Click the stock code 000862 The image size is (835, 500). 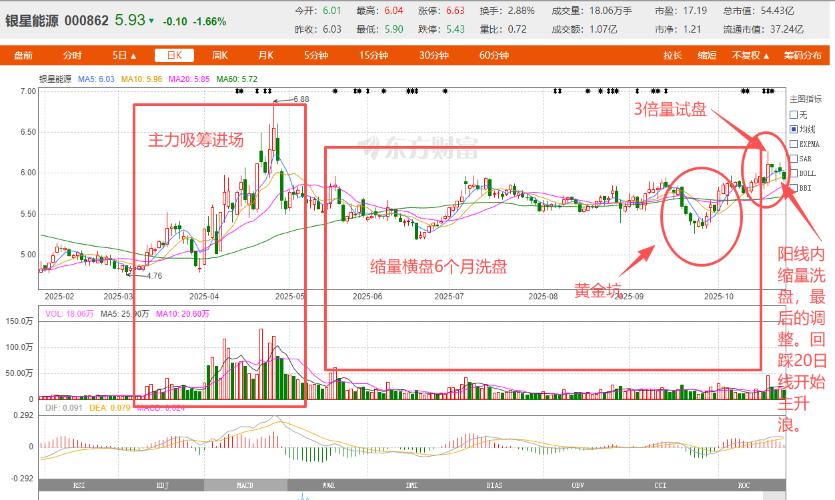click(86, 21)
